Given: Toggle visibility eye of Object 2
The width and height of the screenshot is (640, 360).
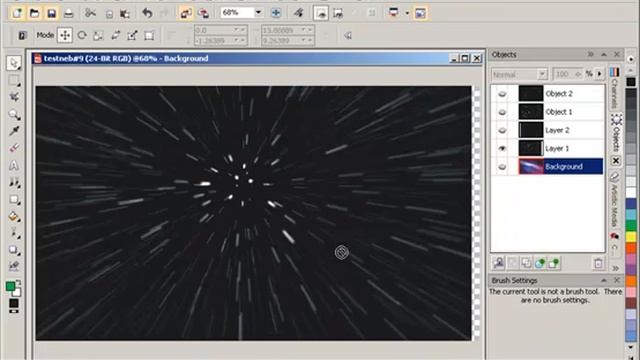Looking at the screenshot, I should click(502, 94).
